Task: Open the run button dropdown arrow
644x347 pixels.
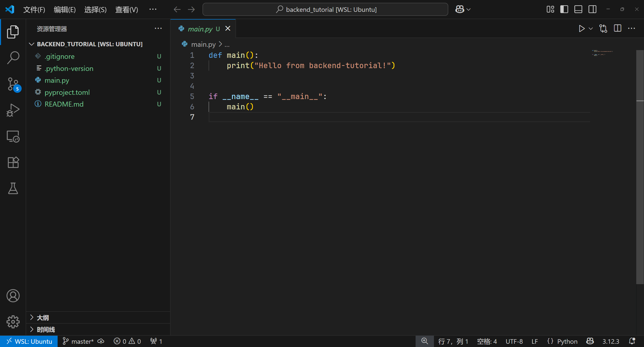Action: pos(591,29)
